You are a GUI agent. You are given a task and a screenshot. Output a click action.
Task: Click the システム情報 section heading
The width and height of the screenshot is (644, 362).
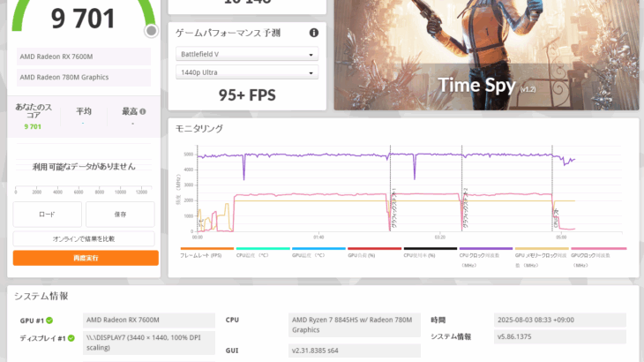pyautogui.click(x=41, y=297)
